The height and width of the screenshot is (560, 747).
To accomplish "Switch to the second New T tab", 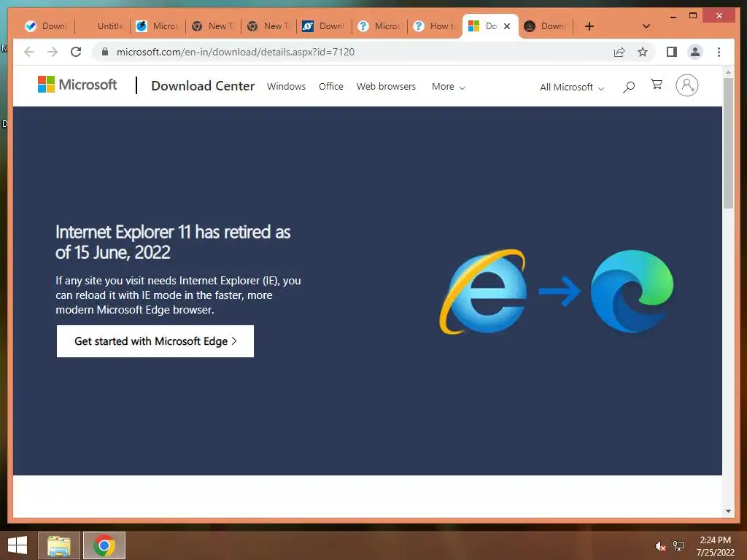I will (268, 26).
